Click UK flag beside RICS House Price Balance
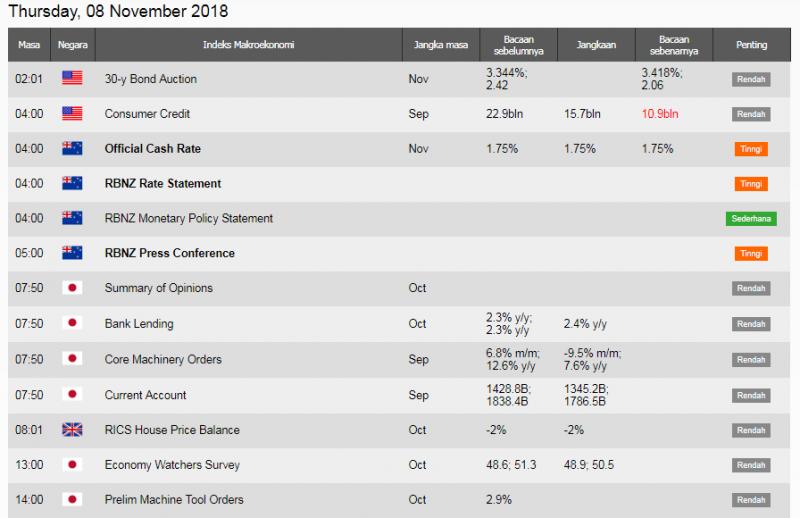The width and height of the screenshot is (800, 518). point(72,430)
